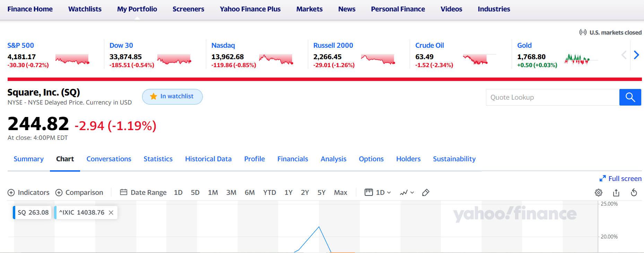Open the Markets menu
The image size is (644, 253).
point(310,9)
